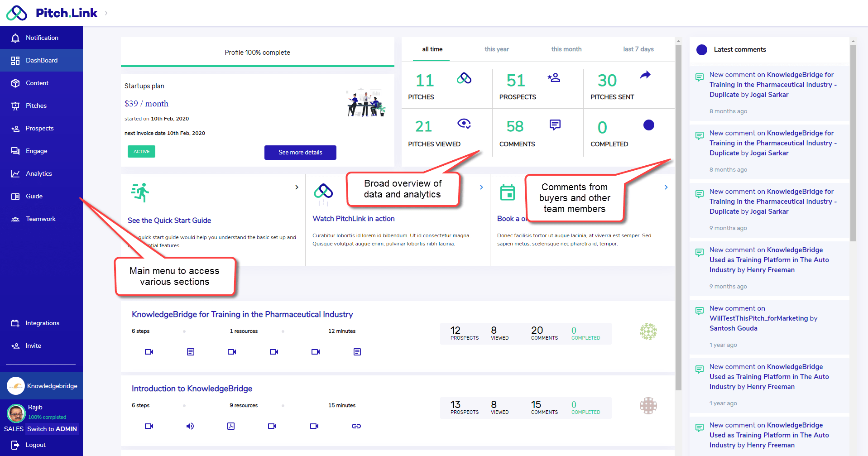Image resolution: width=868 pixels, height=456 pixels.
Task: Click the link step icon in Introduction pitch
Action: pos(356,426)
